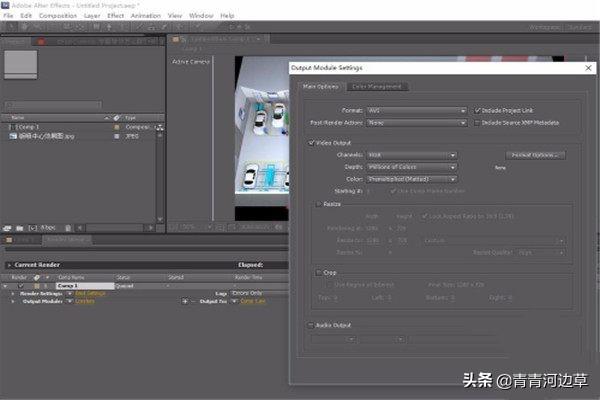
Task: Close the Output Module Settings dialog
Action: (588, 68)
